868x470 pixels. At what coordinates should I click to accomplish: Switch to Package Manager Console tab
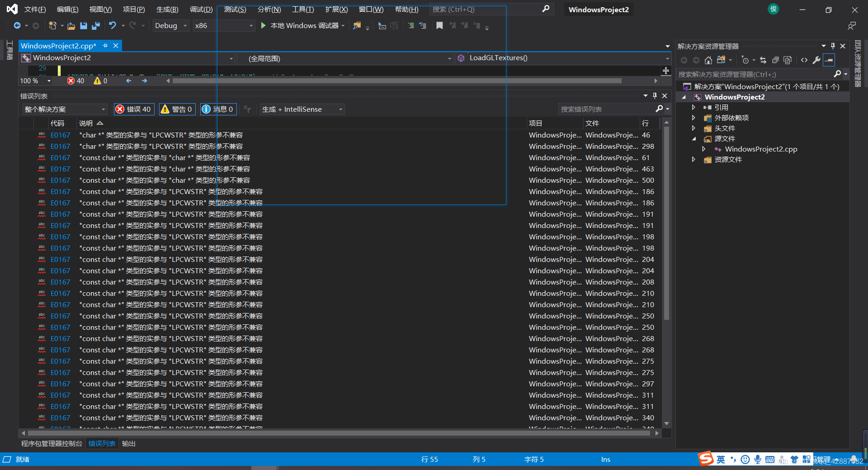tap(52, 444)
